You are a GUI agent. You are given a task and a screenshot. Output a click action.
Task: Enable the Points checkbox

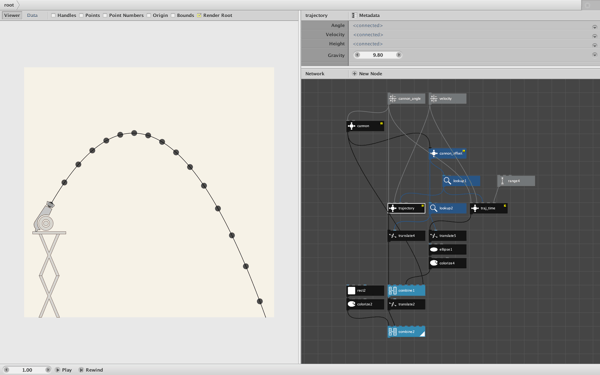point(82,15)
